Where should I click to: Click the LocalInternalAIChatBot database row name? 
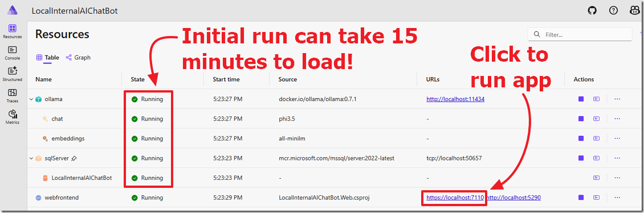point(81,178)
